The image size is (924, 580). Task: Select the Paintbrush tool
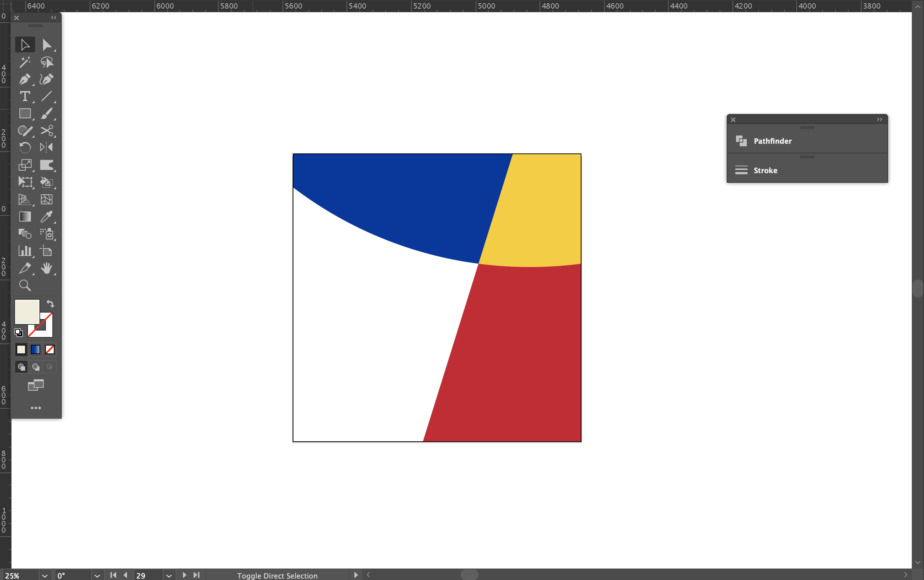[47, 114]
